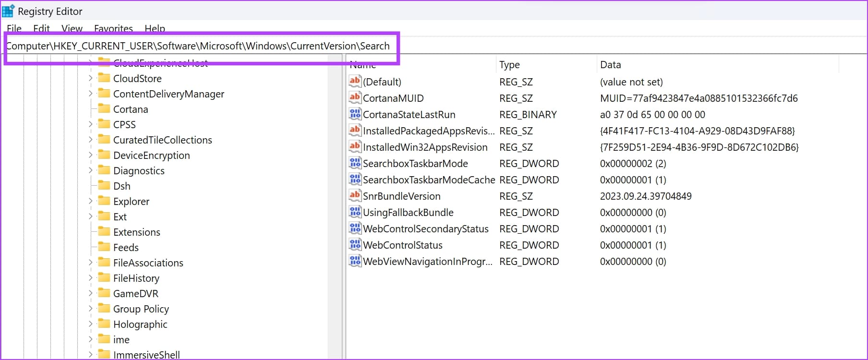The width and height of the screenshot is (868, 360).
Task: Open the Edit menu
Action: click(41, 28)
